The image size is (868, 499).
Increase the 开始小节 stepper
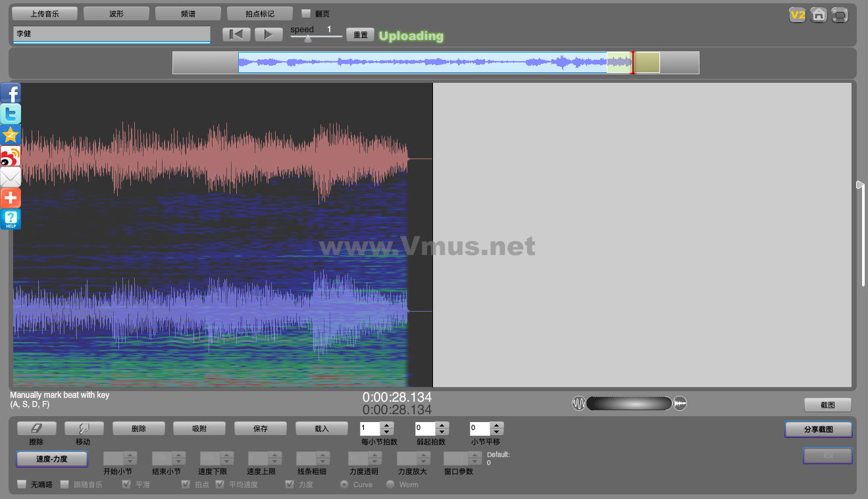tap(130, 455)
